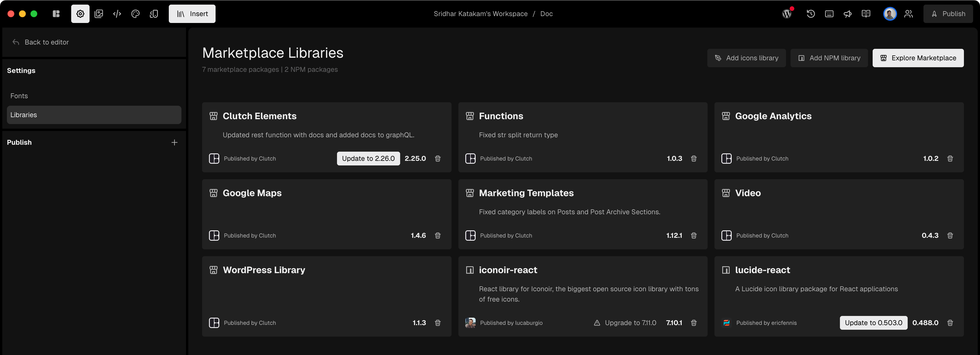
Task: Click Add icons library
Action: (746, 58)
